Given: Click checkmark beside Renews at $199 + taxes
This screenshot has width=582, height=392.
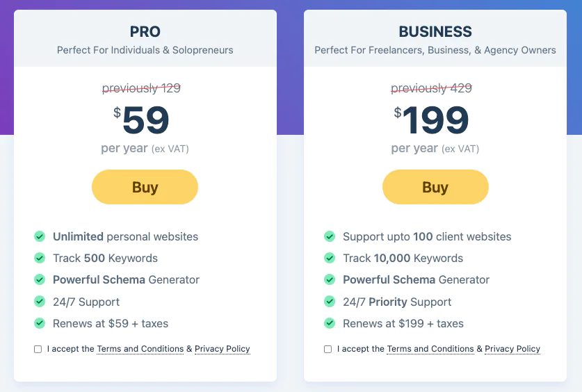Looking at the screenshot, I should pyautogui.click(x=330, y=323).
